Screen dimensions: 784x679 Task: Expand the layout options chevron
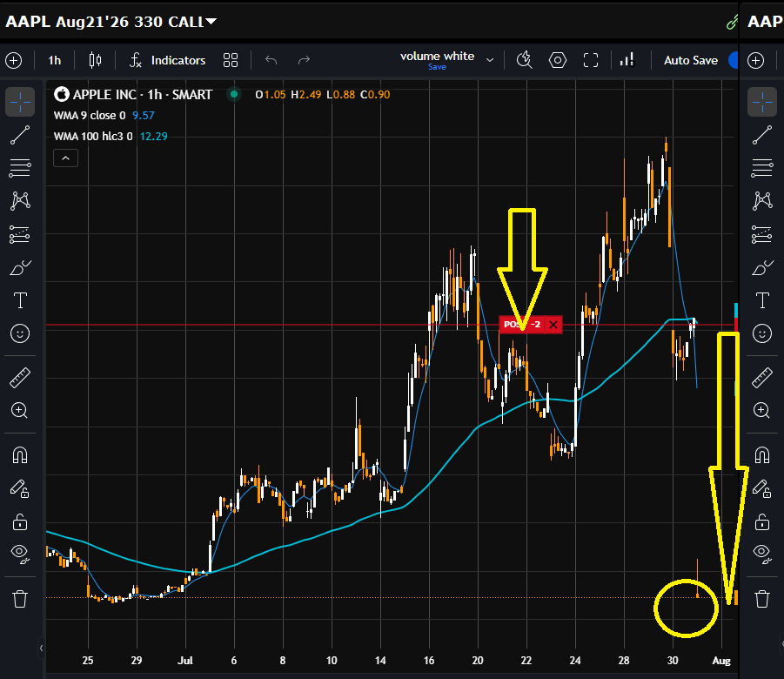490,60
